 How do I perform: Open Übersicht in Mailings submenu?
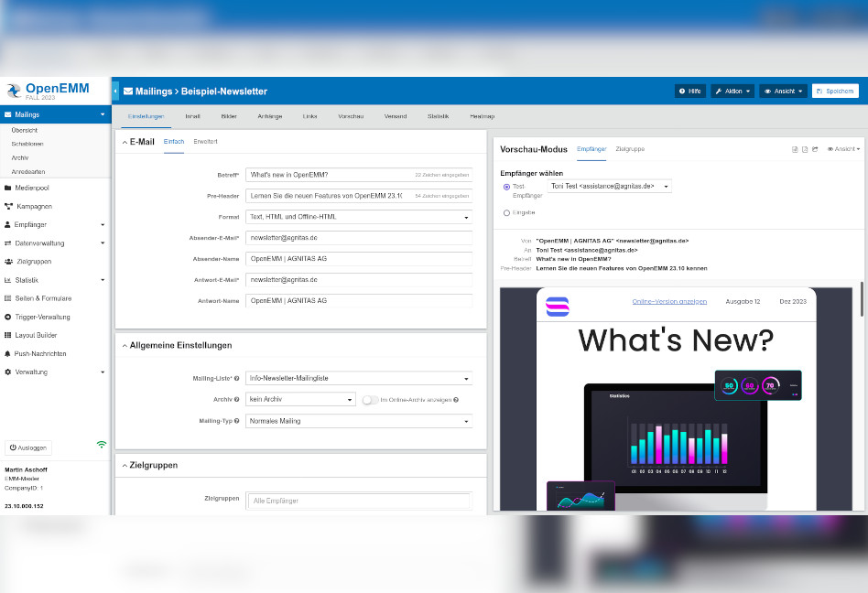[x=25, y=131]
